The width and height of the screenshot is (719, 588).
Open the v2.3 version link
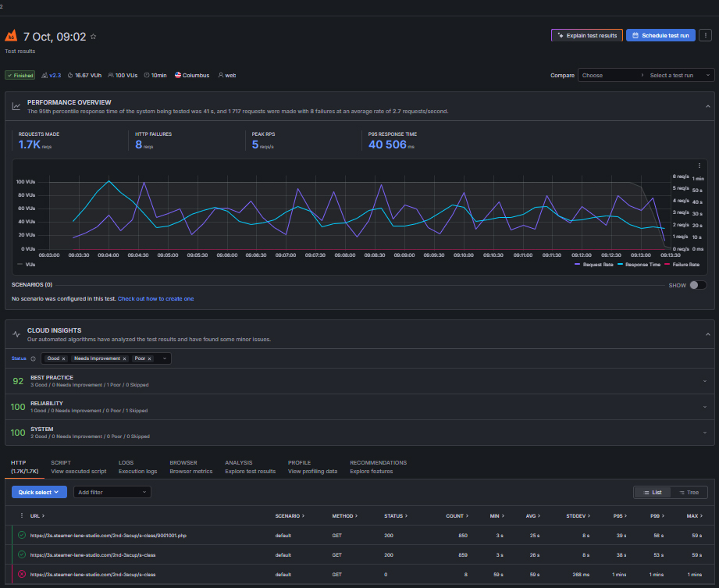pos(55,75)
